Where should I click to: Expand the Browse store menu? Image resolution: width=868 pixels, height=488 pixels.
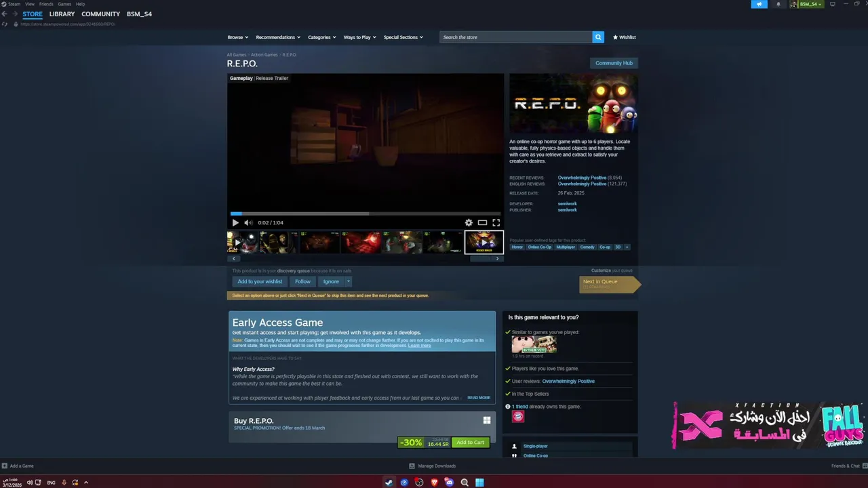point(238,37)
